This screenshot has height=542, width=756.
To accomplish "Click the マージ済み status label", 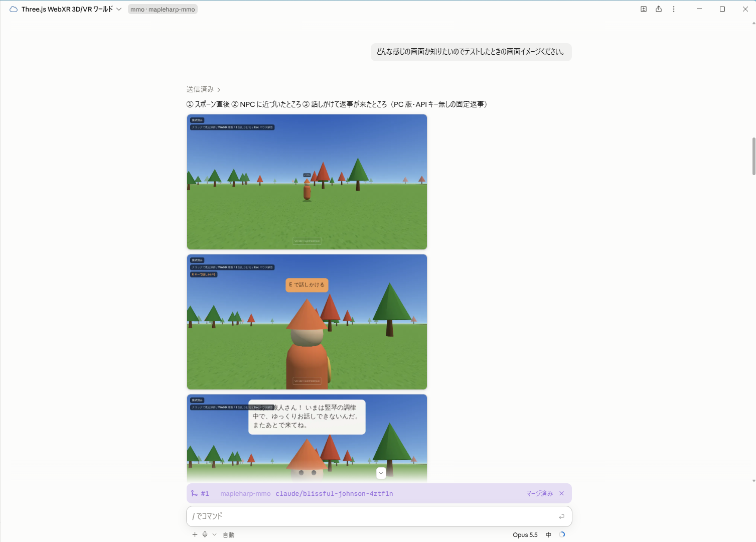I will click(539, 494).
